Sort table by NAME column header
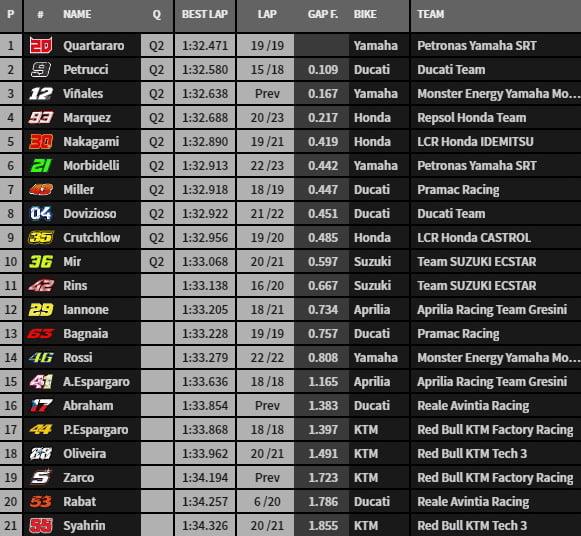 (77, 14)
